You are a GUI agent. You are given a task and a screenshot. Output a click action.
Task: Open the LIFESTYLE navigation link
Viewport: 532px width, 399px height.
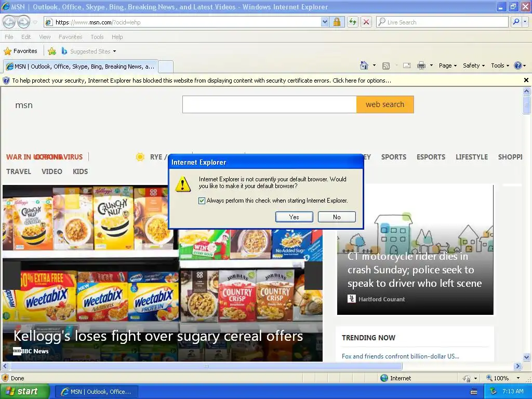[x=472, y=157]
